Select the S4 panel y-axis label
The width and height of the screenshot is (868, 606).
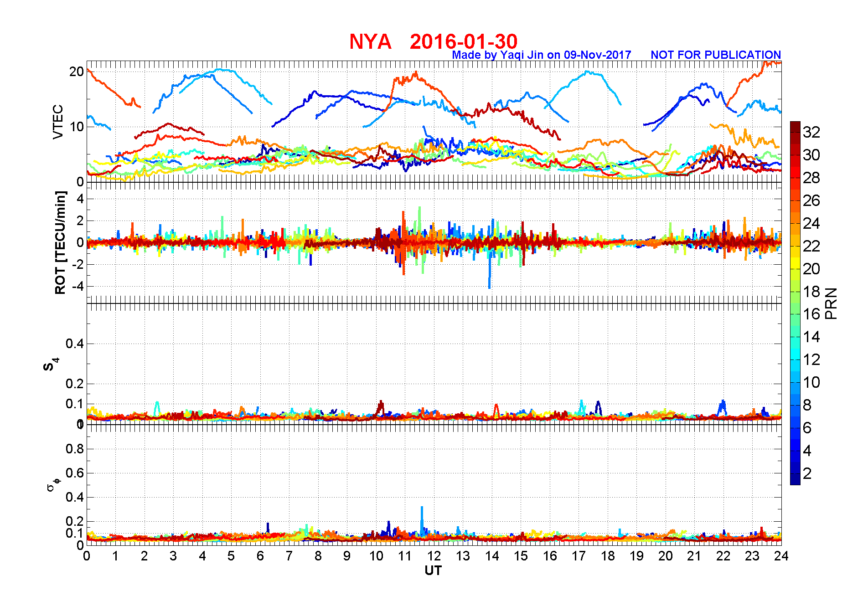(50, 365)
